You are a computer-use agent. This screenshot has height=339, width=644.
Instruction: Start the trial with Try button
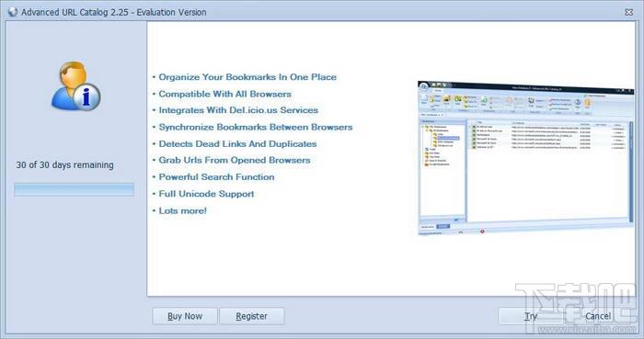(531, 316)
